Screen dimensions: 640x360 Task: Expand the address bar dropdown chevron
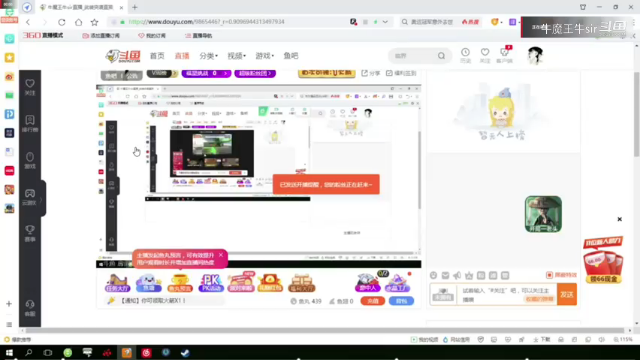(x=385, y=22)
